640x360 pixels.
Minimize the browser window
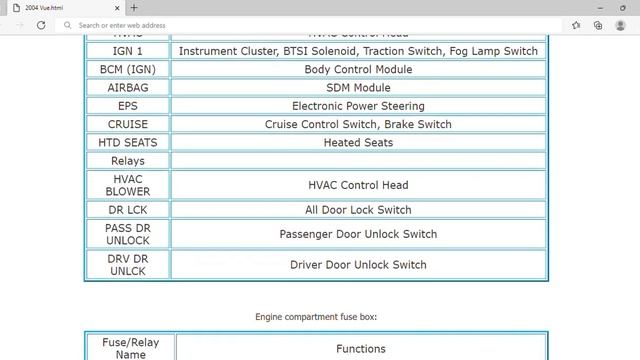600,8
